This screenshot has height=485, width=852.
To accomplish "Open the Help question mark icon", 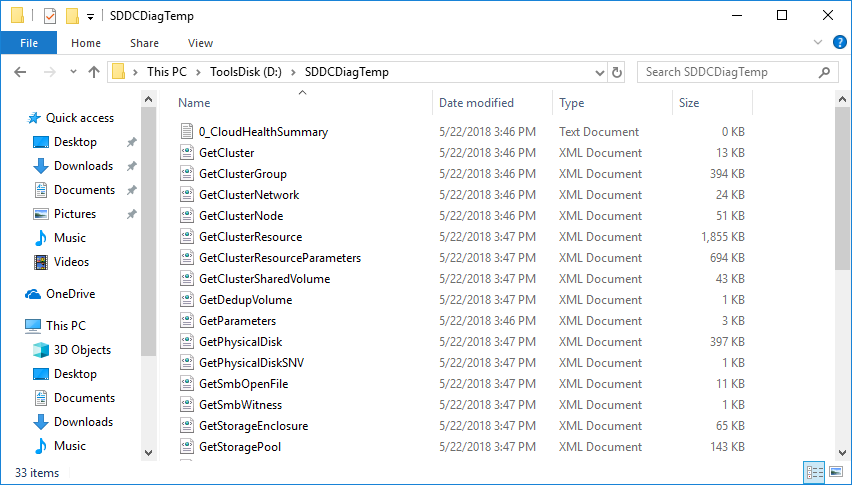I will pyautogui.click(x=840, y=42).
